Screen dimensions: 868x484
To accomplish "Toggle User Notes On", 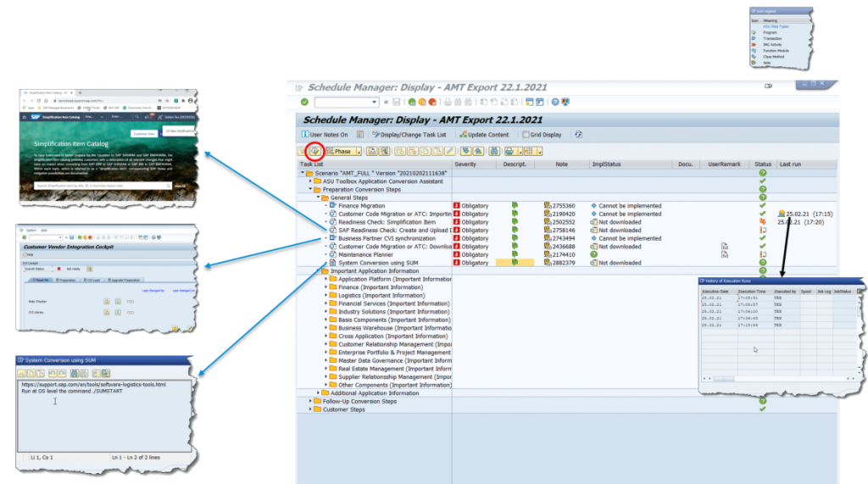I will [x=325, y=135].
